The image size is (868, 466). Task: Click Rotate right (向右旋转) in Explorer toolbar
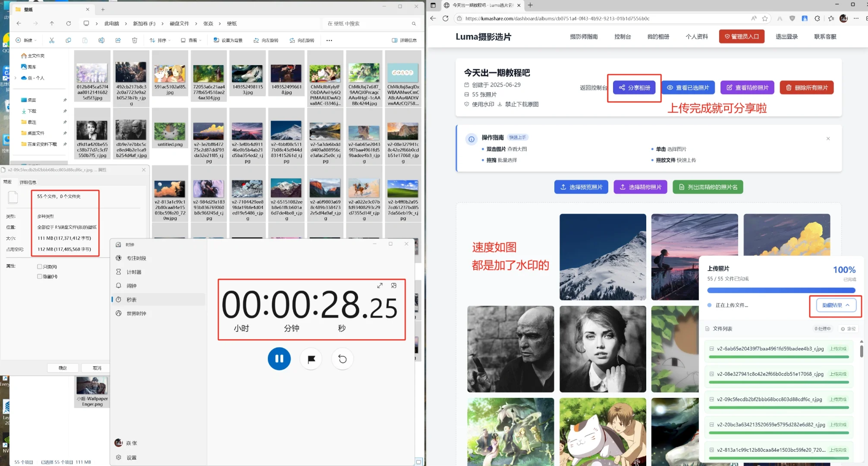[x=302, y=40]
